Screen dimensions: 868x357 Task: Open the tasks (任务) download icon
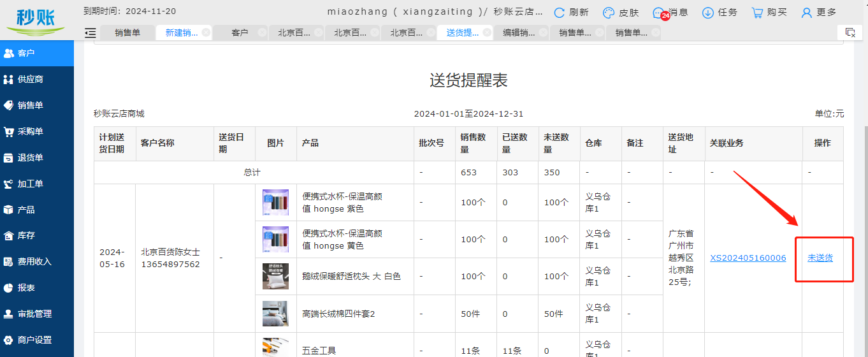pos(707,13)
